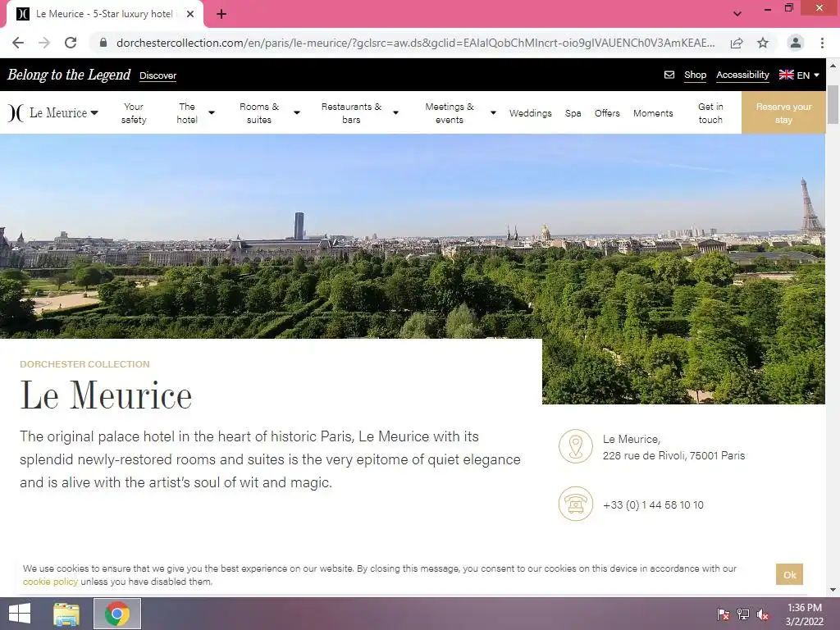Click the padlock site info icon
Viewport: 840px width, 630px height.
[x=103, y=43]
